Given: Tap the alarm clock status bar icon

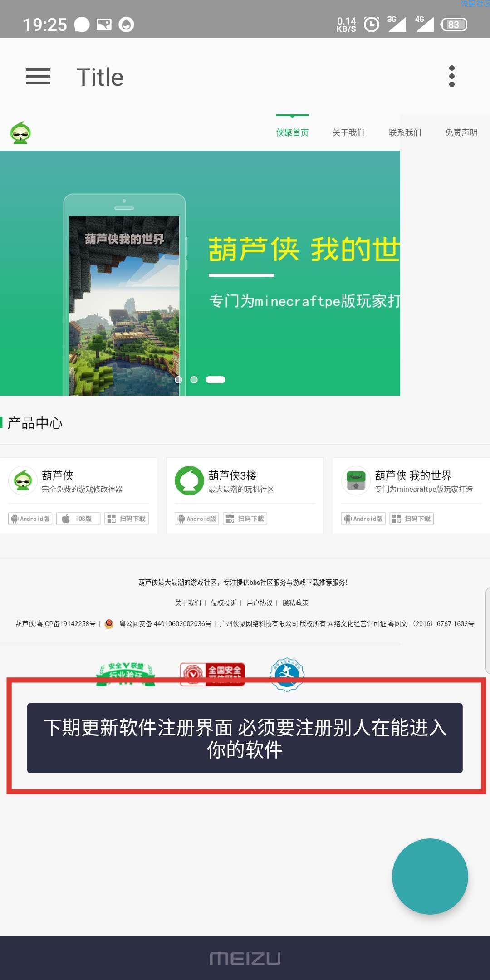Looking at the screenshot, I should point(372,24).
